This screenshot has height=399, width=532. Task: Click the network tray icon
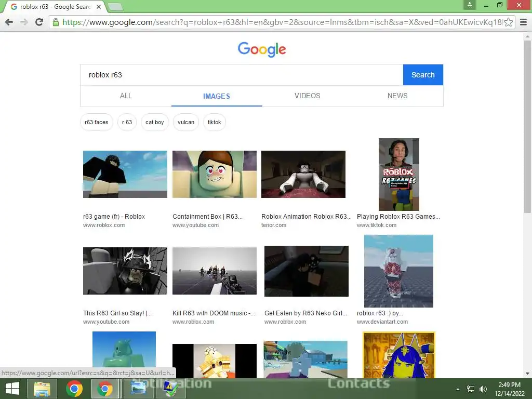tap(471, 389)
